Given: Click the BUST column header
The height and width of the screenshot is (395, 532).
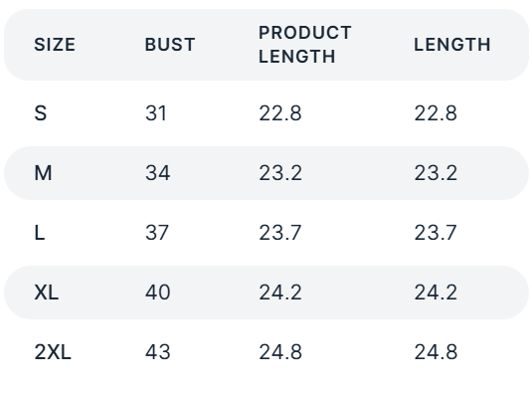Looking at the screenshot, I should pyautogui.click(x=170, y=45).
